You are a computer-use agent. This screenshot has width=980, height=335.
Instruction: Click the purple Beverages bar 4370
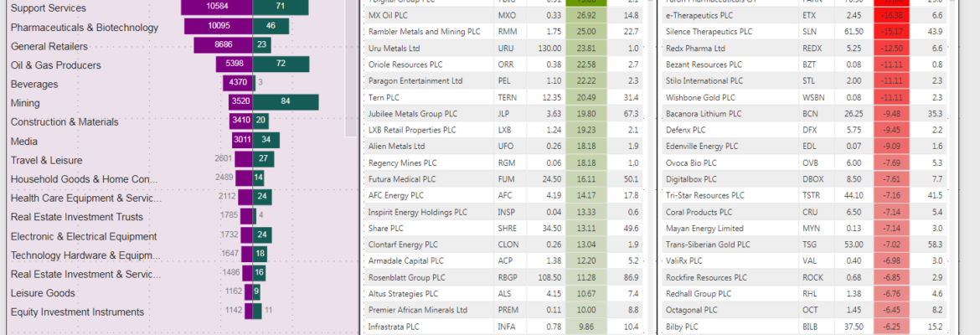238,83
